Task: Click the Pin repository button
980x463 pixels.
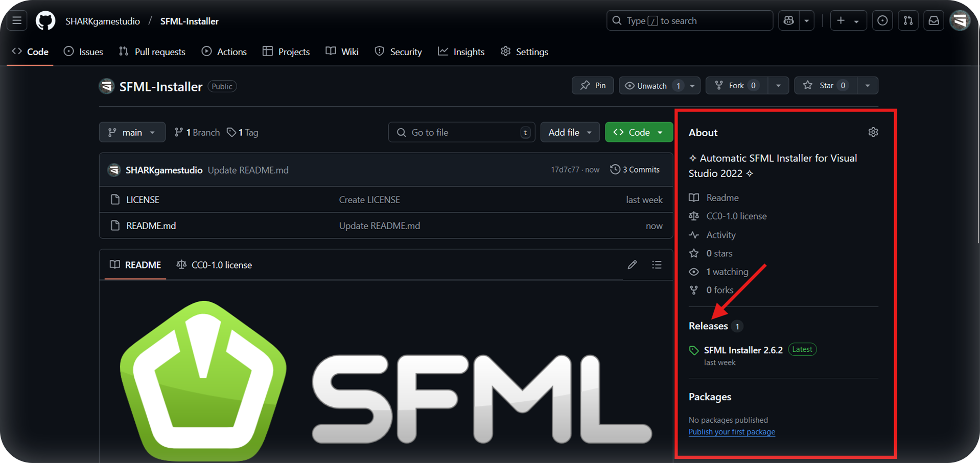Action: tap(593, 85)
